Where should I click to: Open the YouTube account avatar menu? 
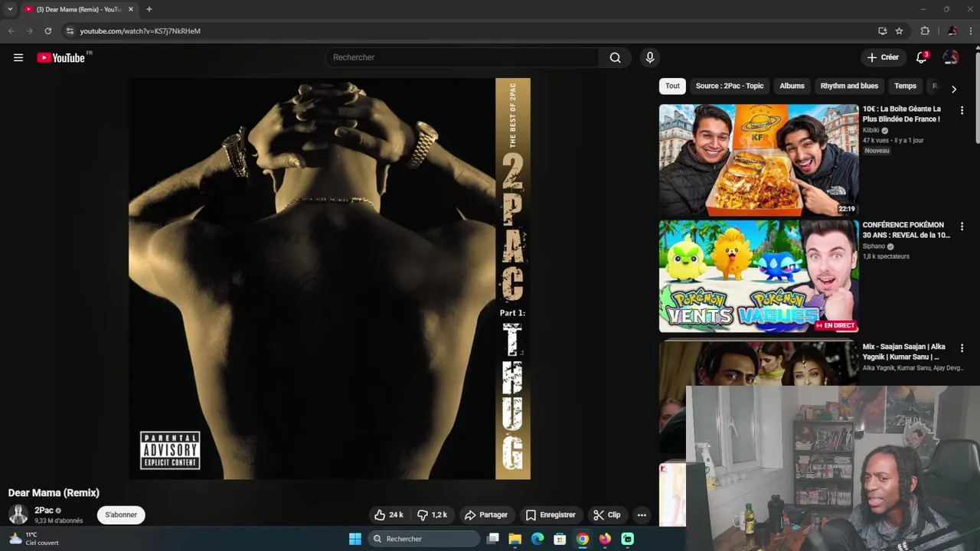tap(950, 57)
